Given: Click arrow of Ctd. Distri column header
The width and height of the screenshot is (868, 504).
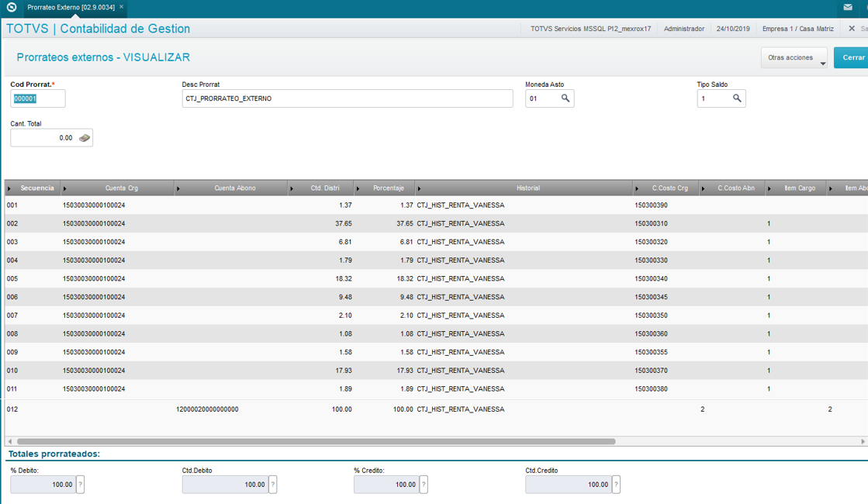Looking at the screenshot, I should point(292,188).
